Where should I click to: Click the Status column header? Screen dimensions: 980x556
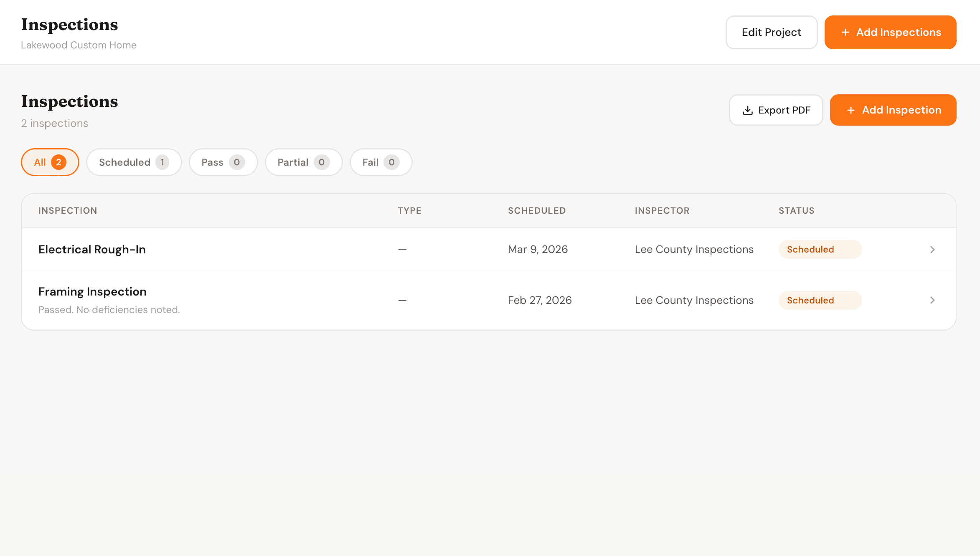pos(796,211)
